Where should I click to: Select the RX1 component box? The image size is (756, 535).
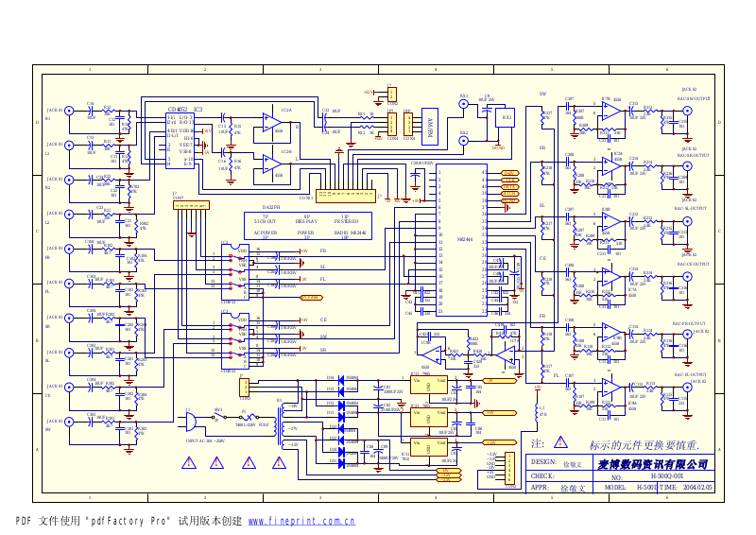[x=505, y=118]
